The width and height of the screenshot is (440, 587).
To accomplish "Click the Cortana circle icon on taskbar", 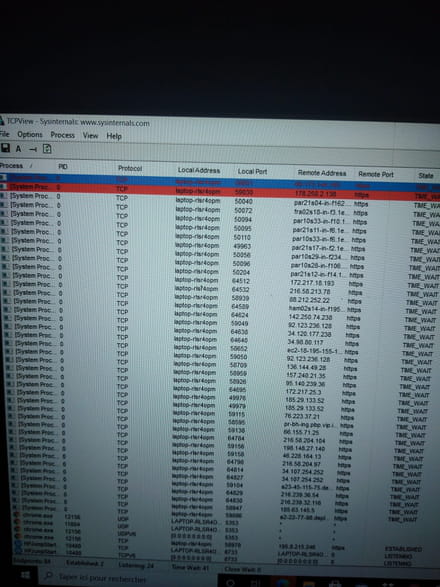I will pyautogui.click(x=231, y=583).
